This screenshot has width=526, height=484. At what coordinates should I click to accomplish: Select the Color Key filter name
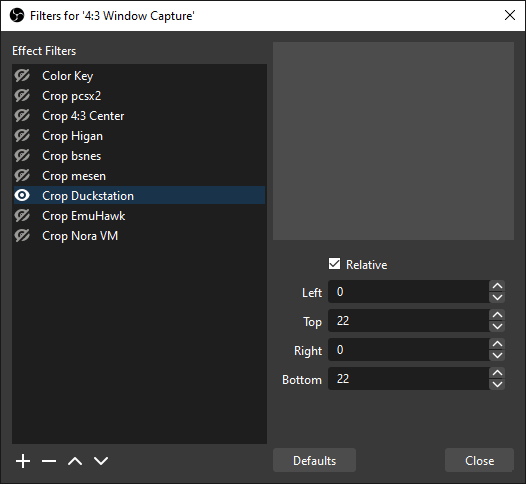pyautogui.click(x=68, y=76)
